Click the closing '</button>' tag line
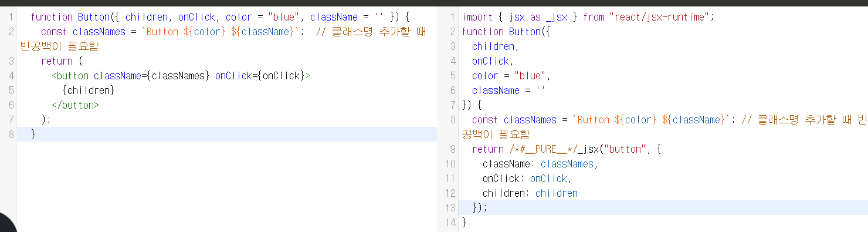 pos(75,105)
